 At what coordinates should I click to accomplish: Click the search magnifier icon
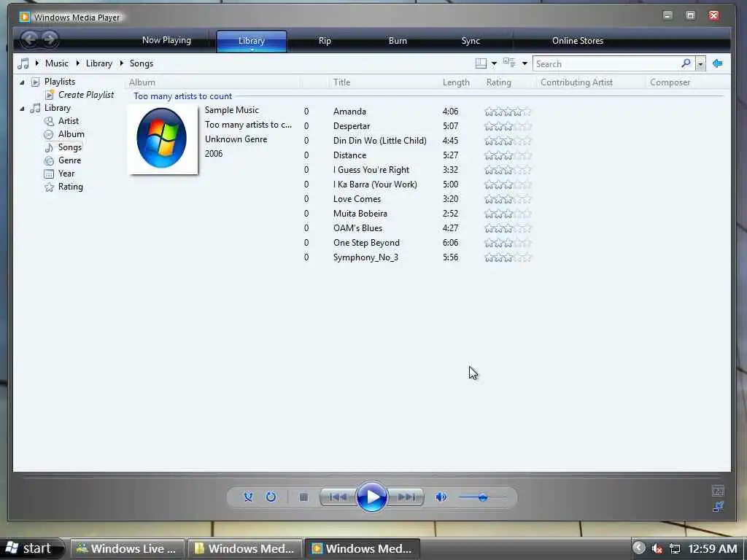(686, 63)
